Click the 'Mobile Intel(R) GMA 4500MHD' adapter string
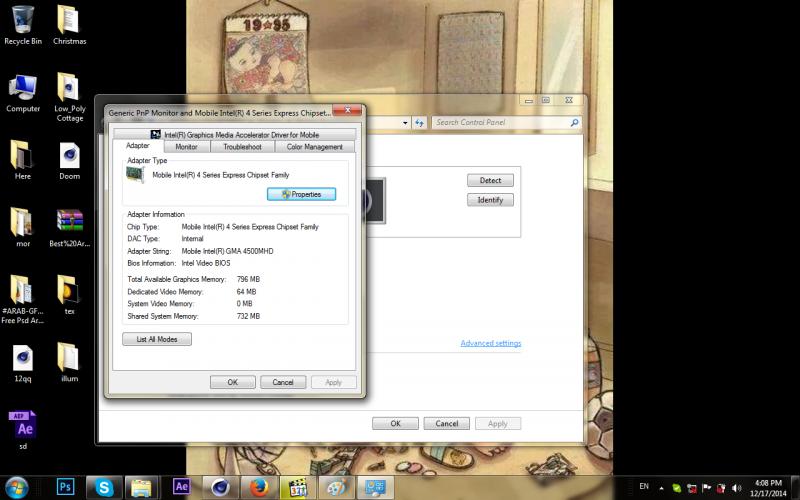The height and width of the screenshot is (500, 800). coord(228,251)
